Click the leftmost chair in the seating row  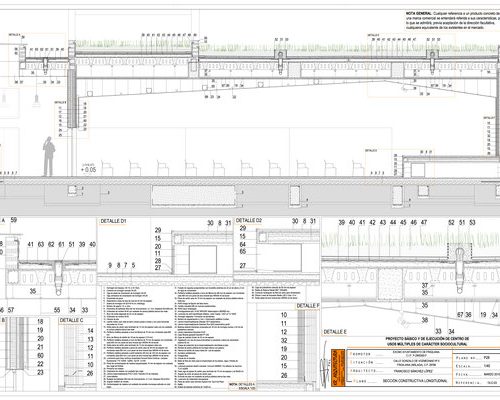[107, 168]
